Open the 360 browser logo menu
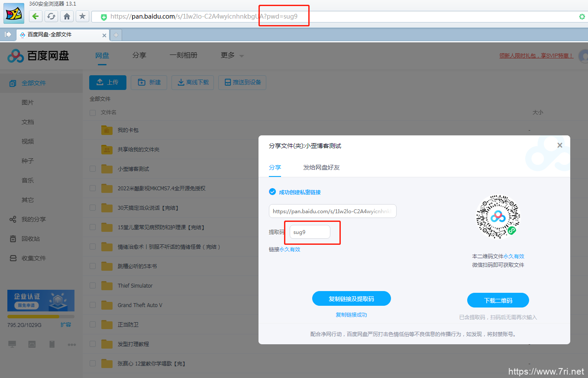This screenshot has width=588, height=378. coord(14,13)
